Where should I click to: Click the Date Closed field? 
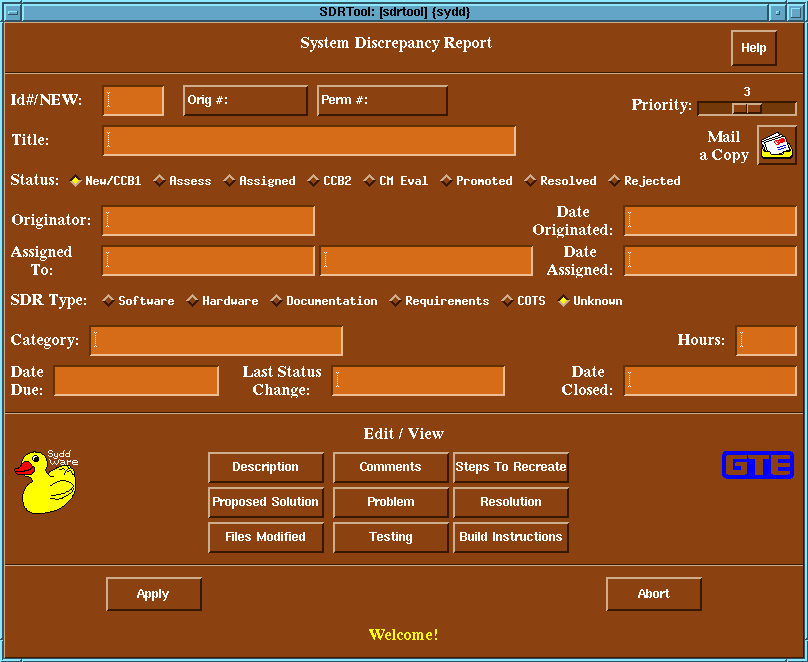[x=710, y=381]
